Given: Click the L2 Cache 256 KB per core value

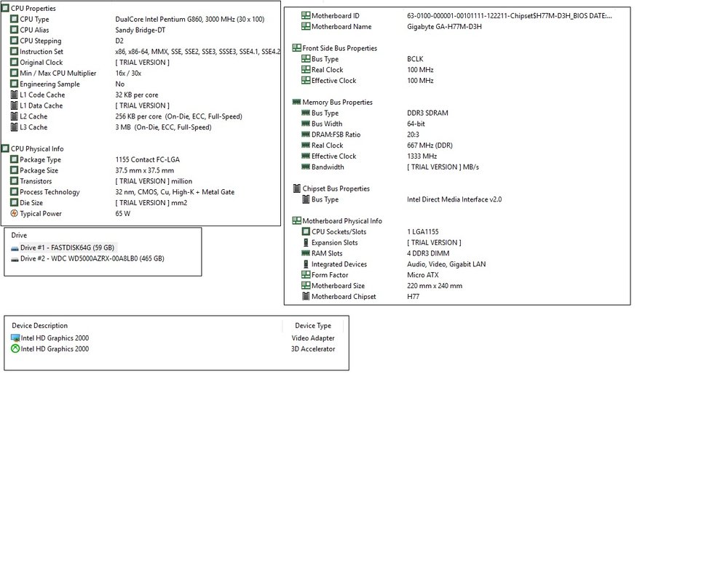Looking at the screenshot, I should pos(179,116).
